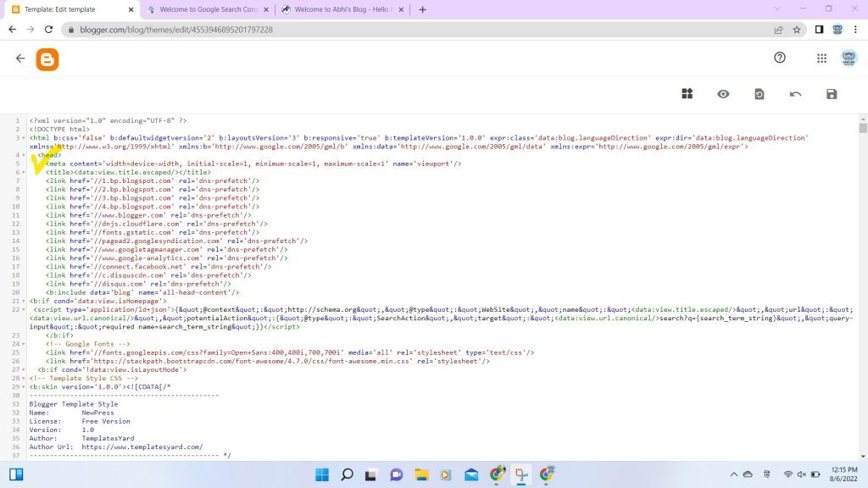This screenshot has width=868, height=488.
Task: Open the Chrome three-dot menu
Action: pos(855,30)
